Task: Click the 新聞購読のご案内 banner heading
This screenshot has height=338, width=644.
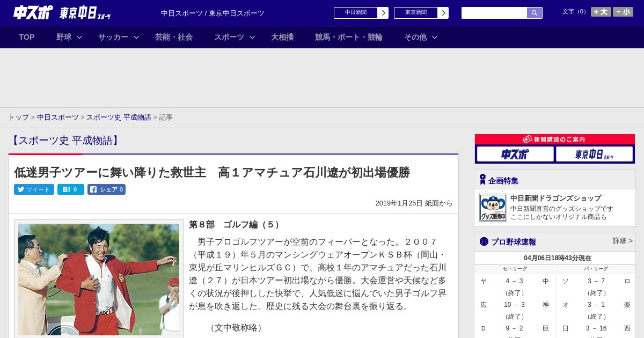Action: tap(555, 139)
